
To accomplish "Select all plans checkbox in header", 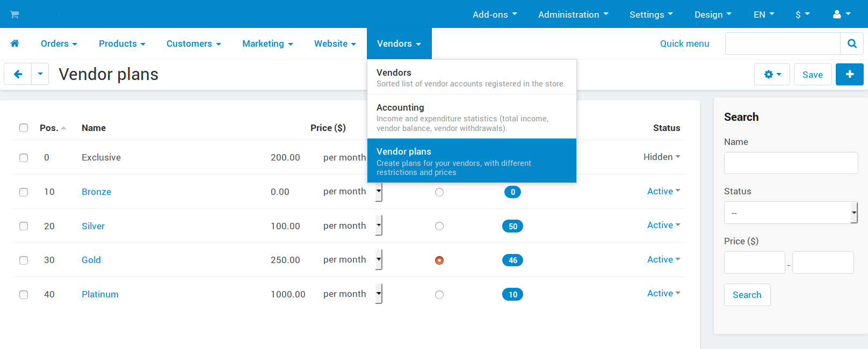I will [24, 128].
